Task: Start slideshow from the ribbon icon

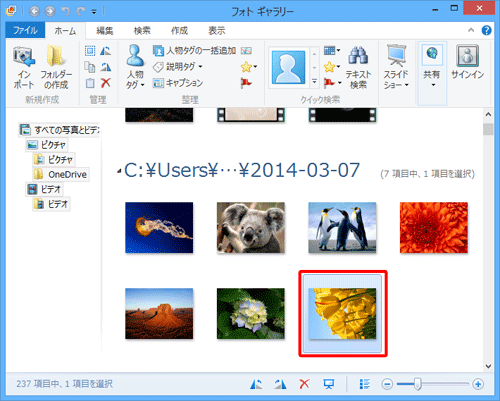Action: click(x=396, y=55)
